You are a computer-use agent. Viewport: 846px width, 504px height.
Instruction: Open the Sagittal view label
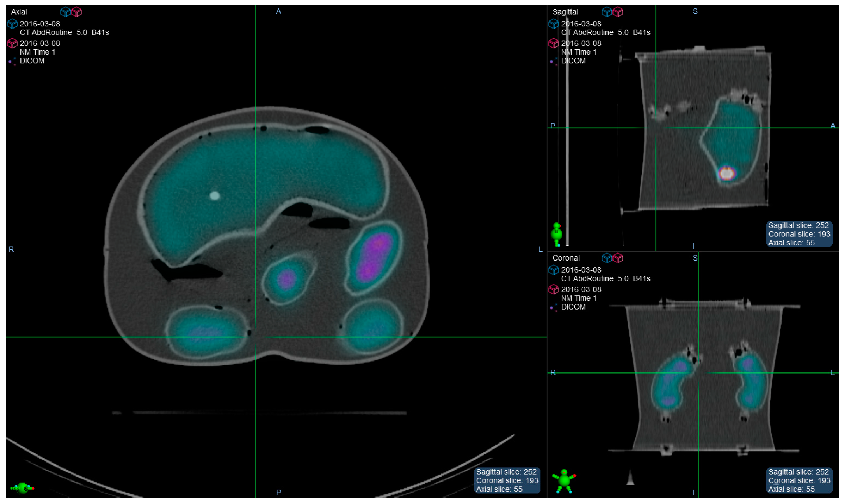pyautogui.click(x=565, y=12)
